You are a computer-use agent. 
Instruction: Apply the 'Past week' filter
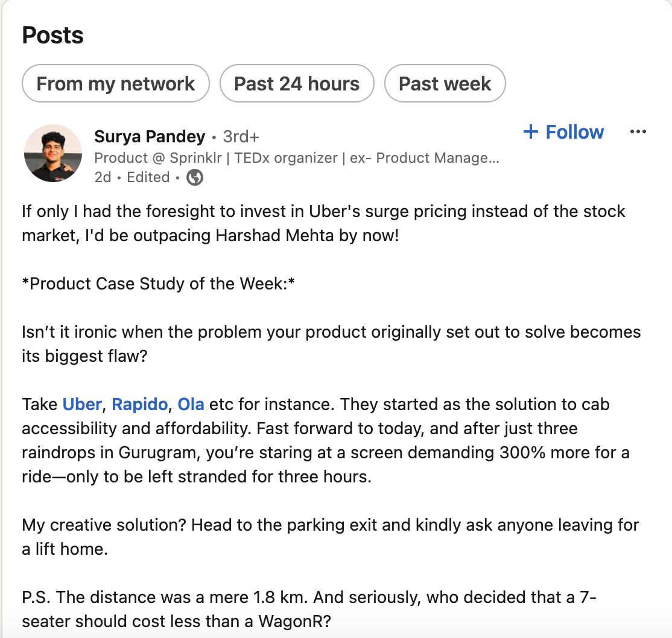pos(445,83)
